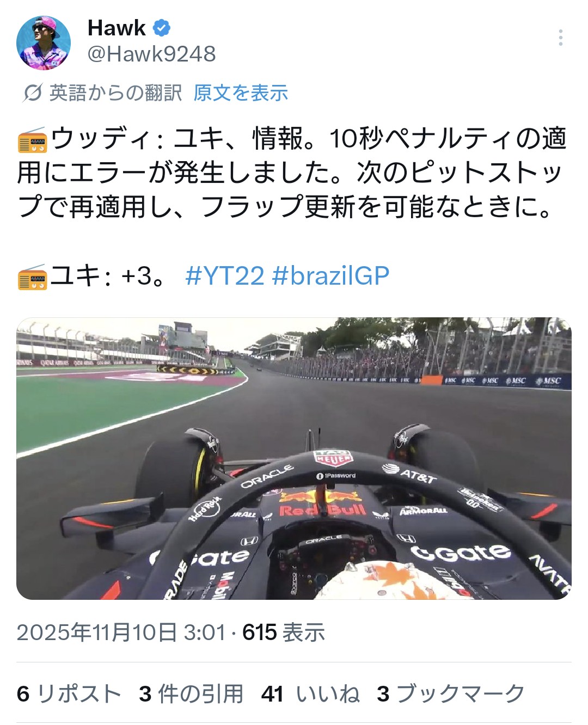Screen dimensions: 588x725
Task: Show original text via 原文を表示
Action: pos(241,93)
